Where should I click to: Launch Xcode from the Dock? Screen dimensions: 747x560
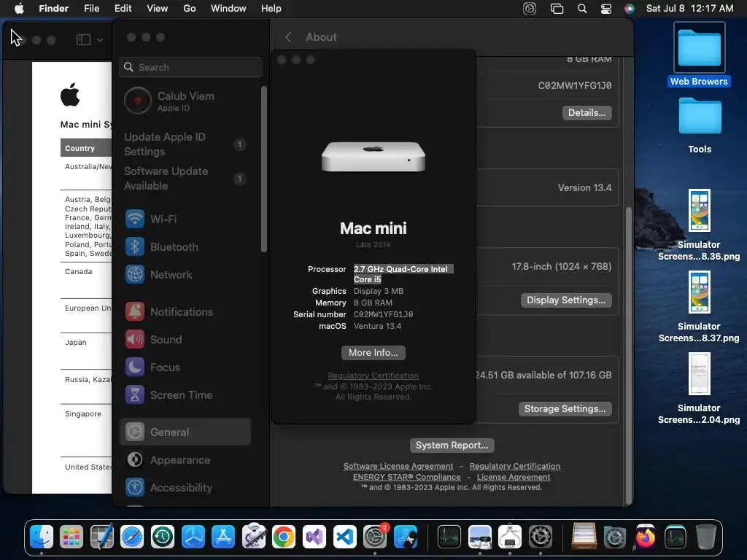[406, 537]
